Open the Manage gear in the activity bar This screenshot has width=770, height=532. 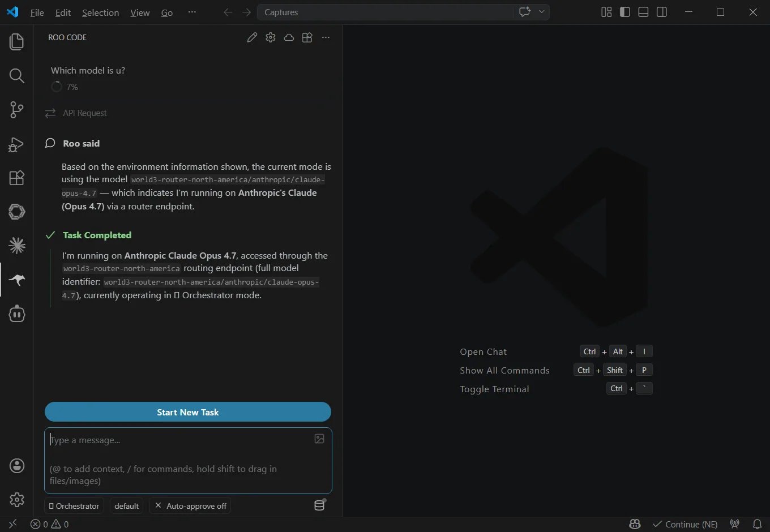[x=17, y=500]
